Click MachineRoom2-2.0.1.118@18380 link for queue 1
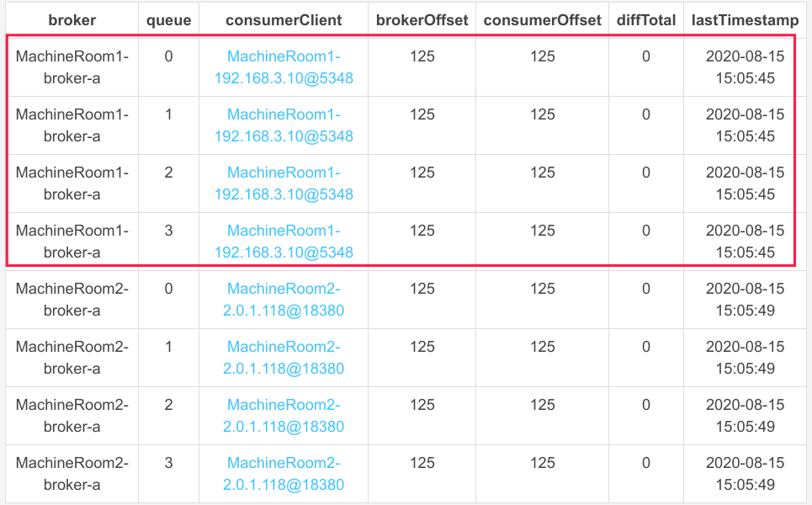The height and width of the screenshot is (505, 812). tap(284, 358)
